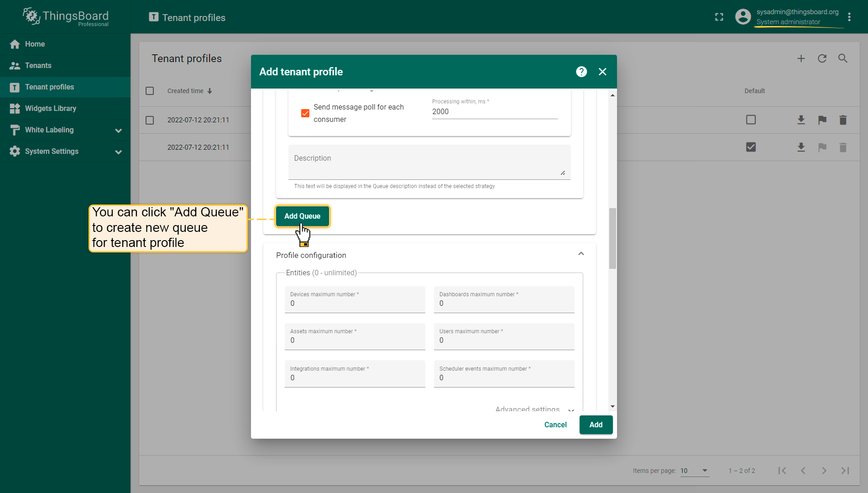Collapse the Profile configuration section
Image resolution: width=868 pixels, height=493 pixels.
pyautogui.click(x=581, y=254)
